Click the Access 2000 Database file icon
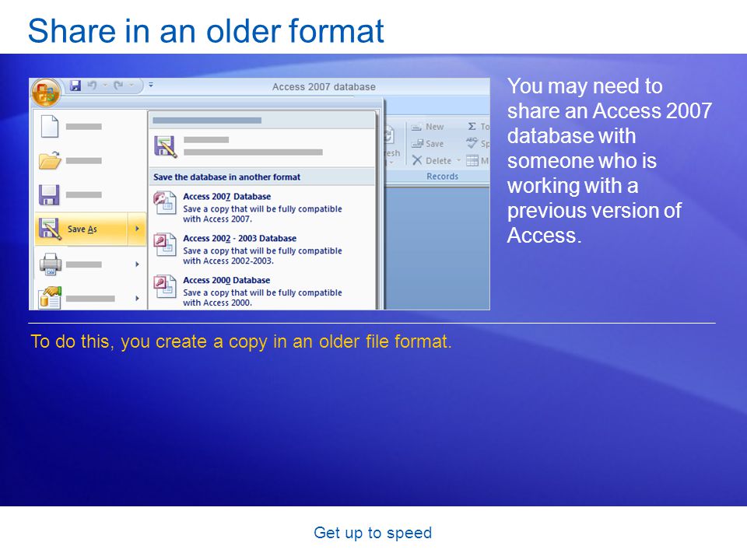This screenshot has width=747, height=560. [x=165, y=287]
